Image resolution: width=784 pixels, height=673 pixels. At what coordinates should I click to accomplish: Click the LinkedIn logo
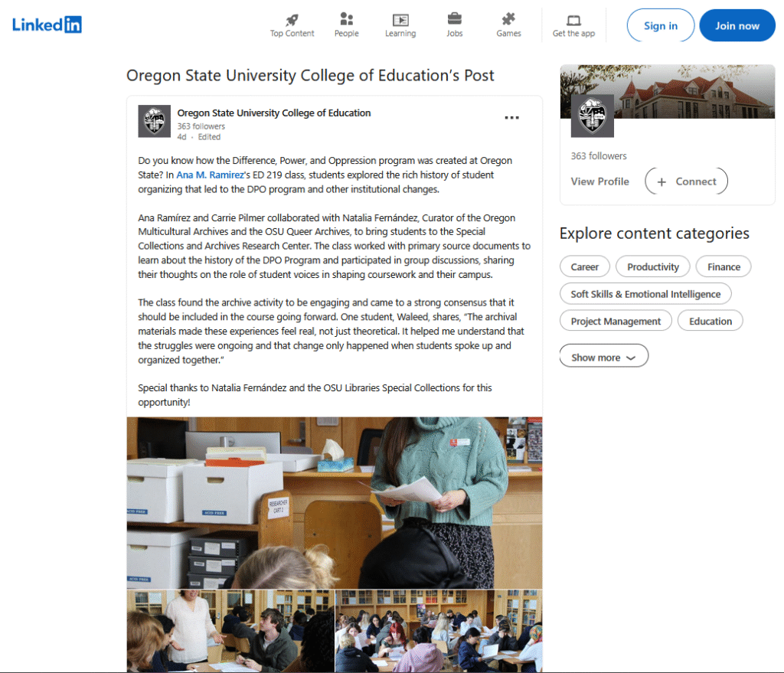tap(47, 25)
